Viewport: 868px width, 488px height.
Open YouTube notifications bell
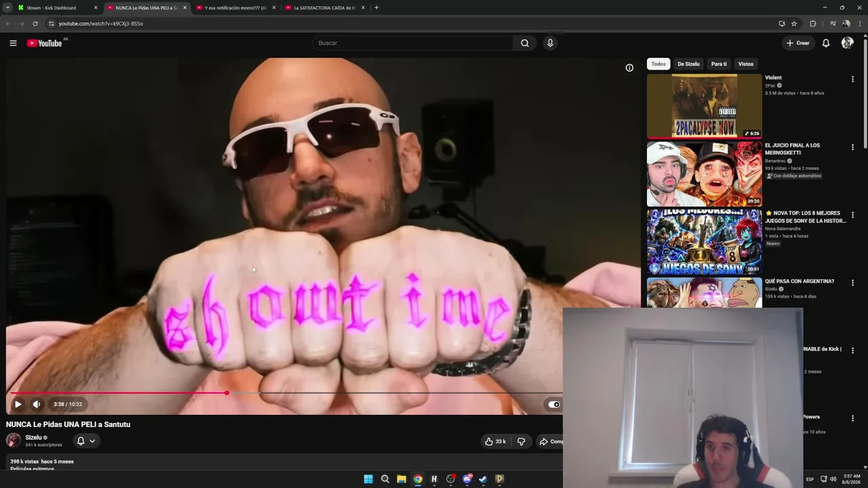click(826, 43)
